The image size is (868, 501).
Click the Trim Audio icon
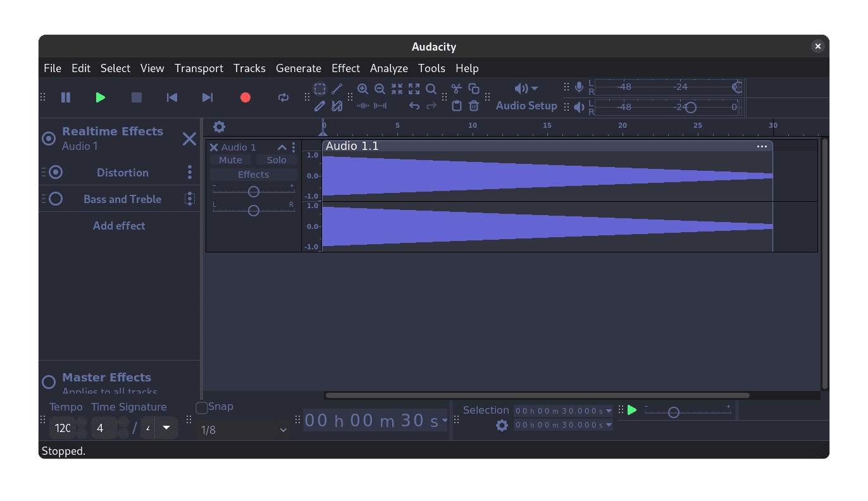point(363,106)
